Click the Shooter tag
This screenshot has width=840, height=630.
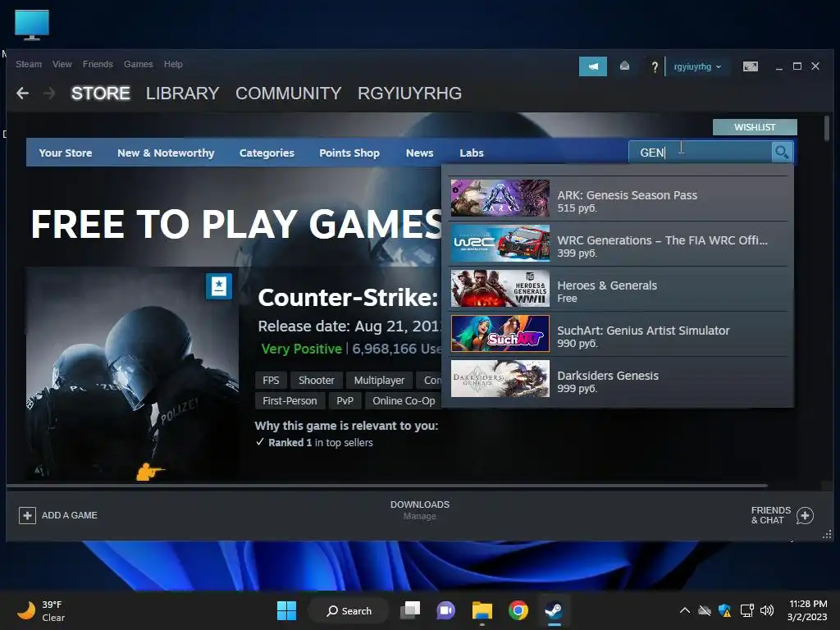pyautogui.click(x=316, y=381)
